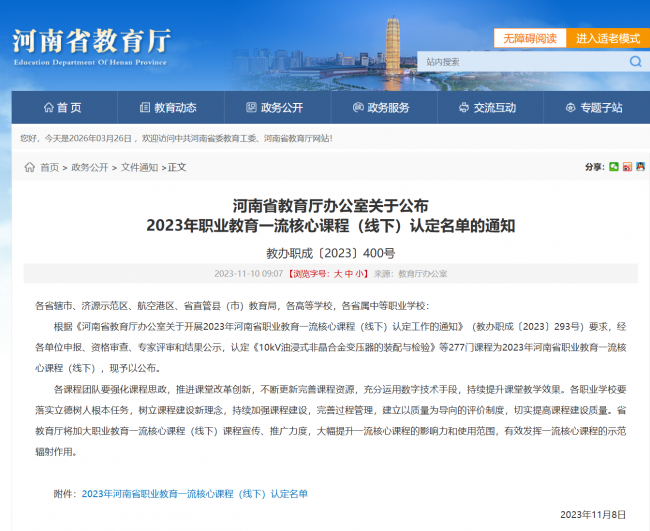This screenshot has width=650, height=531.
Task: Open 首页 in the navigation bar
Action: point(62,108)
